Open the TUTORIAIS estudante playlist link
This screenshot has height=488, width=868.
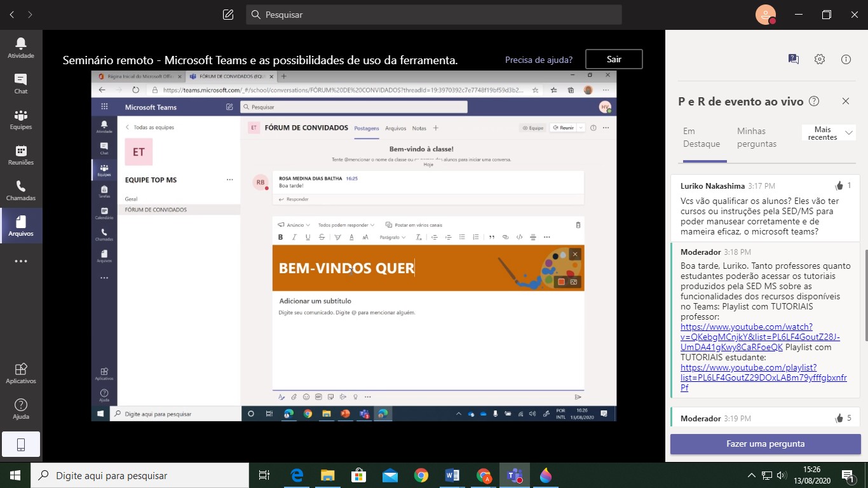(x=763, y=377)
